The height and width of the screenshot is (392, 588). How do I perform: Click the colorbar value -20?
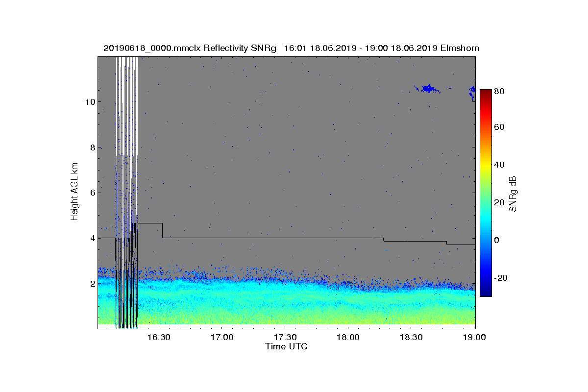501,278
